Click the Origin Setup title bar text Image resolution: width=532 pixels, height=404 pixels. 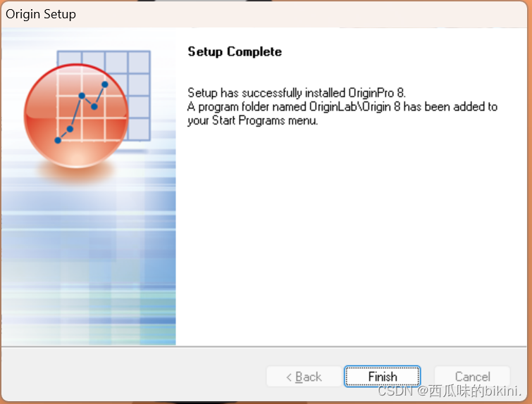click(41, 14)
